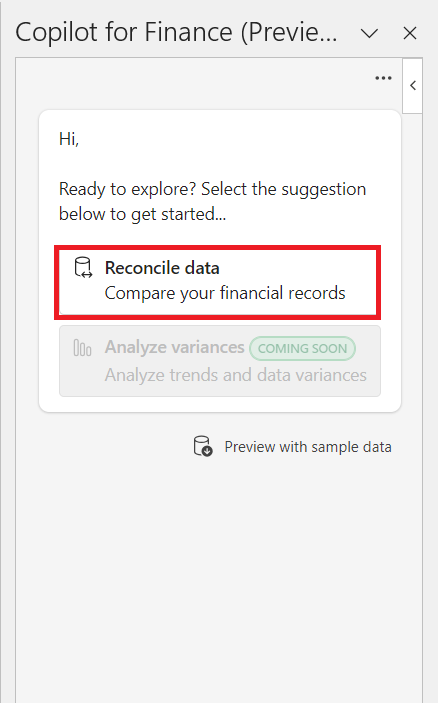Viewport: 438px width, 703px height.
Task: Close the Copilot for Finance pane
Action: (x=410, y=33)
